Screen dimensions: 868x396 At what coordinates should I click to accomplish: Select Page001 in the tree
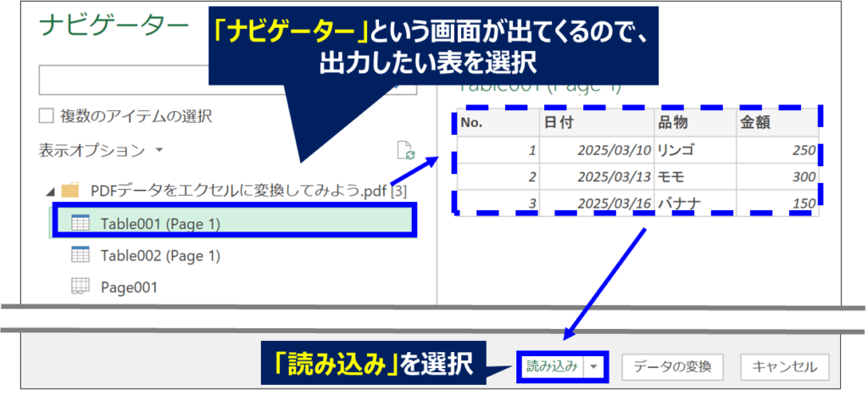coord(129,287)
